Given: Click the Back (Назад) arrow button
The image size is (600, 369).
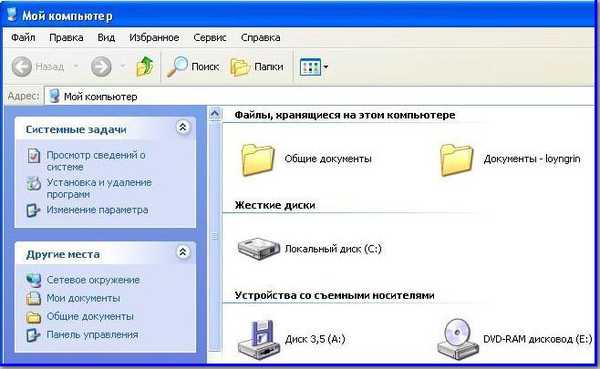Looking at the screenshot, I should click(22, 67).
